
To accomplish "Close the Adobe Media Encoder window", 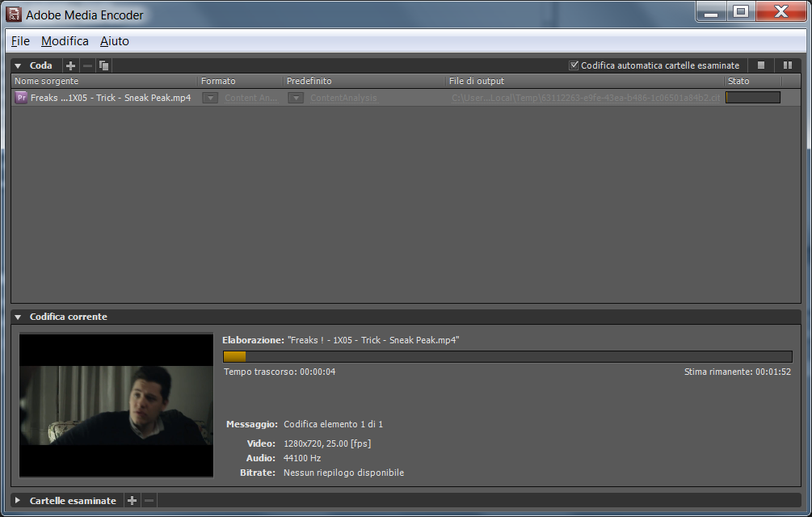I will click(781, 12).
